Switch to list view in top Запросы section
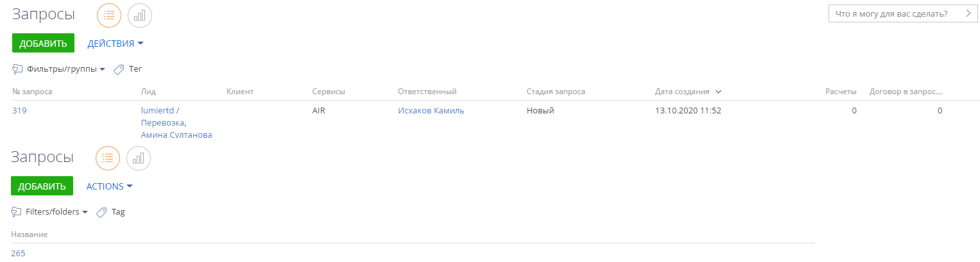This screenshot has width=980, height=262. [x=108, y=15]
